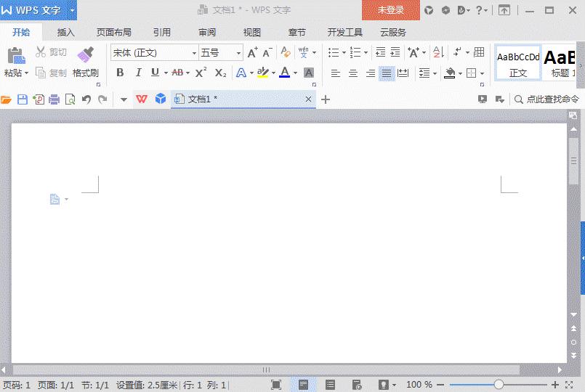Toggle italic formatting

click(x=138, y=73)
